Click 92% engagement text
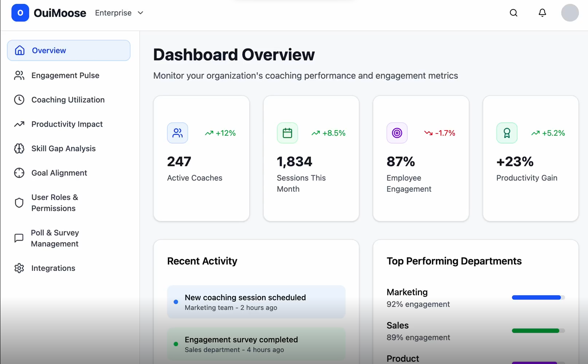Image resolution: width=588 pixels, height=364 pixels. pos(418,304)
